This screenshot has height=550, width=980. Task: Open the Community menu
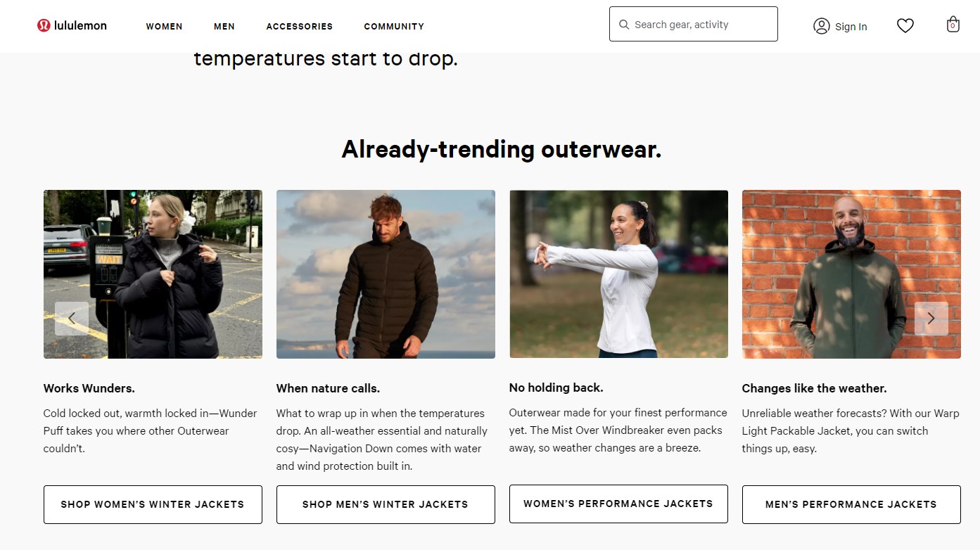[x=394, y=27]
